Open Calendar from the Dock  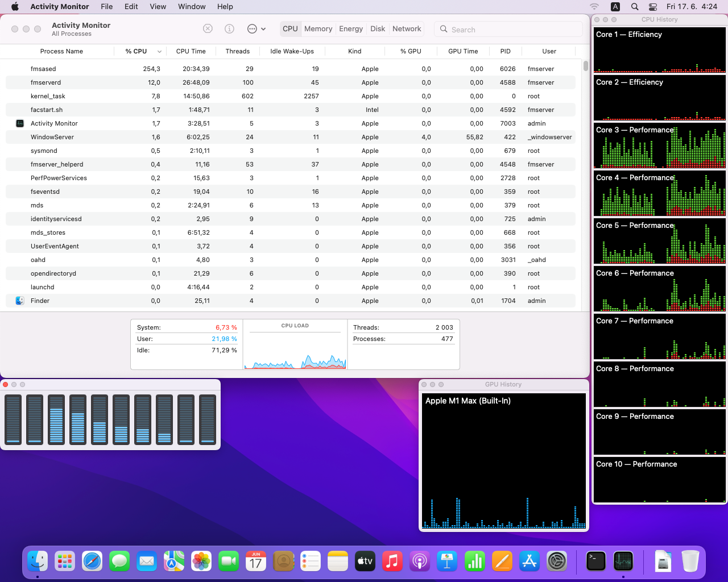coord(256,562)
